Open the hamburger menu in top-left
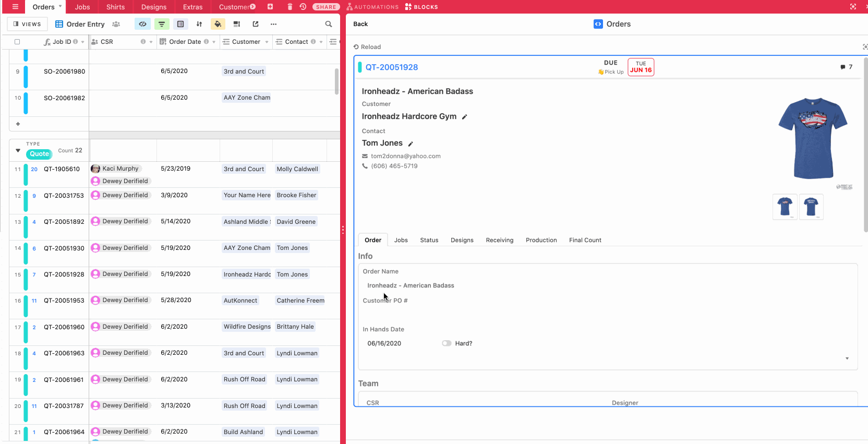Screen dimensions: 868x444 point(15,7)
